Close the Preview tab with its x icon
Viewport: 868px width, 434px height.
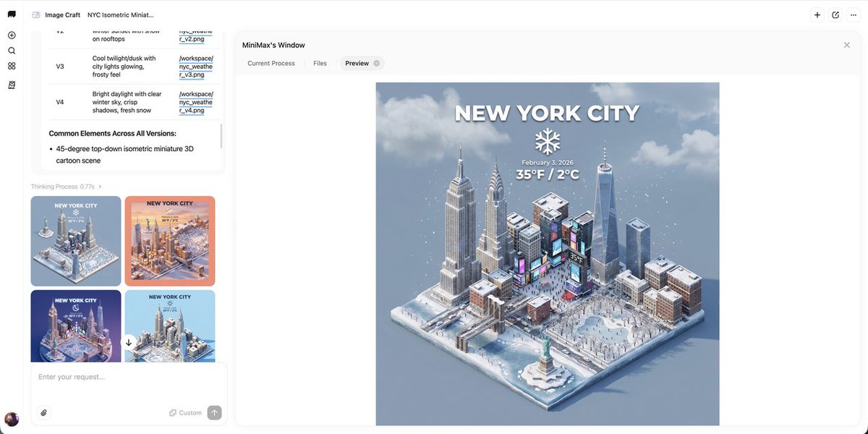[377, 64]
